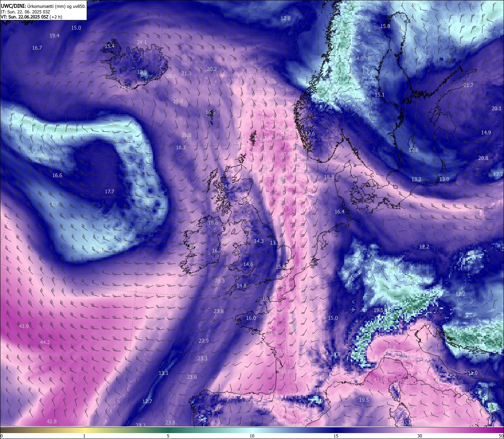Click the 19.4 value label

(x=55, y=36)
